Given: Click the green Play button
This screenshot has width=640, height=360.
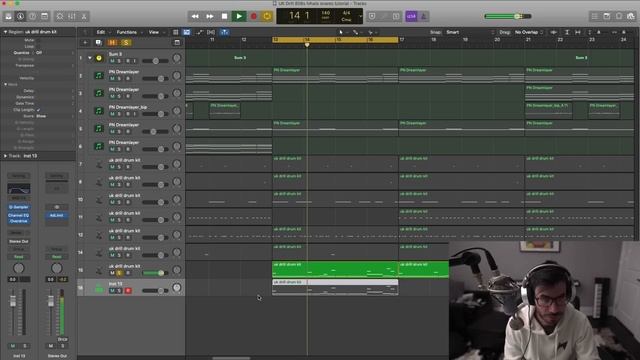Looking at the screenshot, I should point(239,16).
